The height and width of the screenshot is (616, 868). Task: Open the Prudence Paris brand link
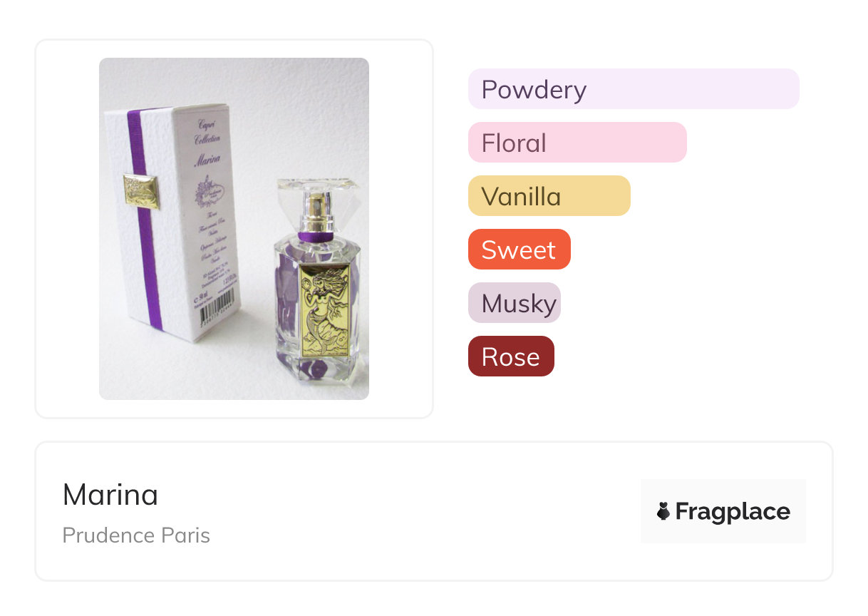pos(136,535)
